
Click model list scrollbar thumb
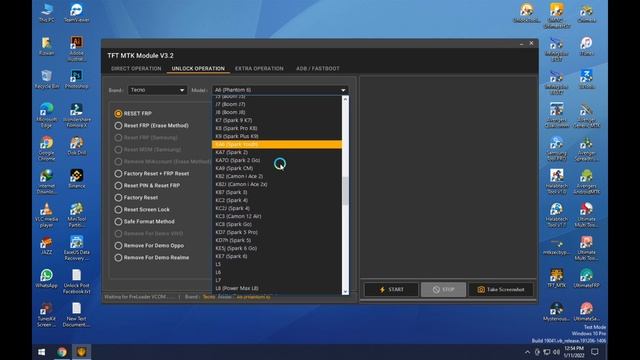tap(345, 191)
